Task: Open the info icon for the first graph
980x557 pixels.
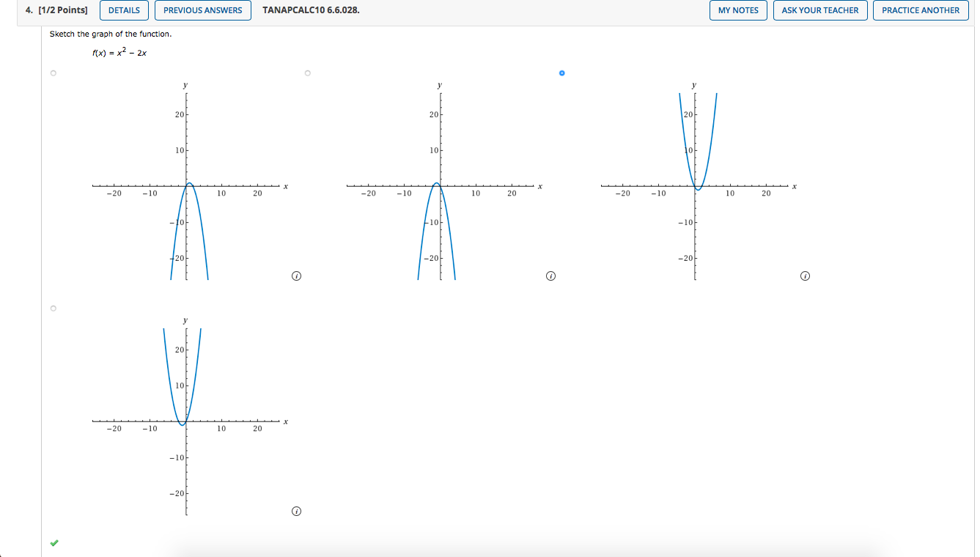Action: pyautogui.click(x=296, y=276)
